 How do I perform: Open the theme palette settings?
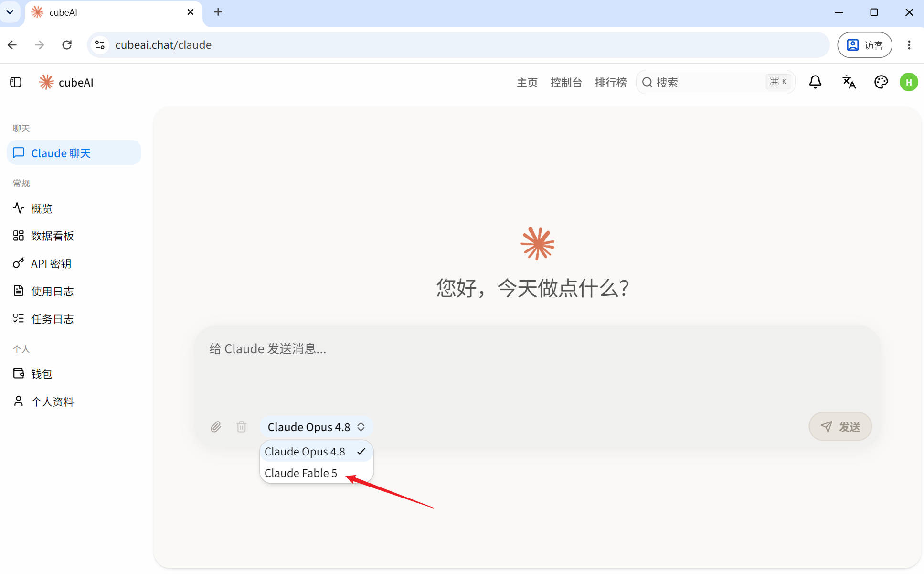881,82
